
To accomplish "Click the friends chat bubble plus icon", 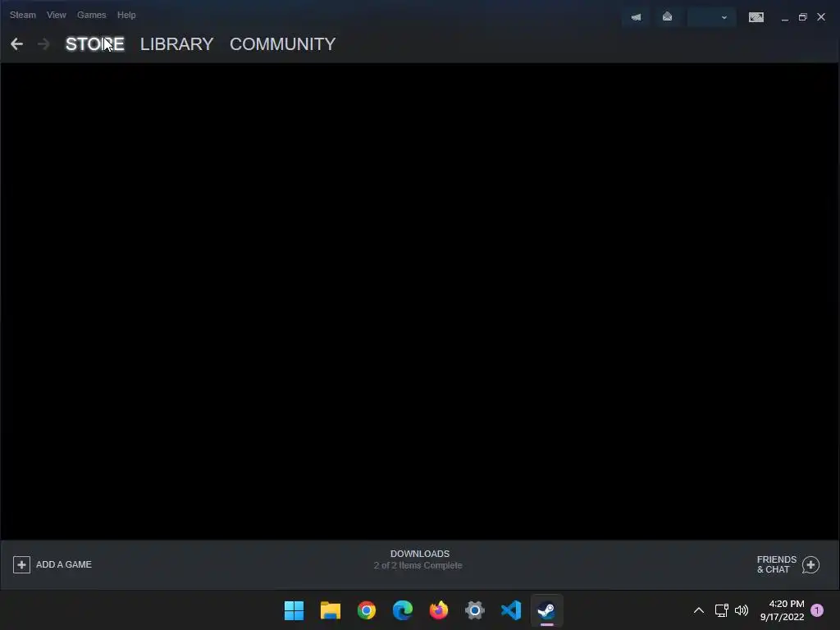I will click(x=810, y=564).
